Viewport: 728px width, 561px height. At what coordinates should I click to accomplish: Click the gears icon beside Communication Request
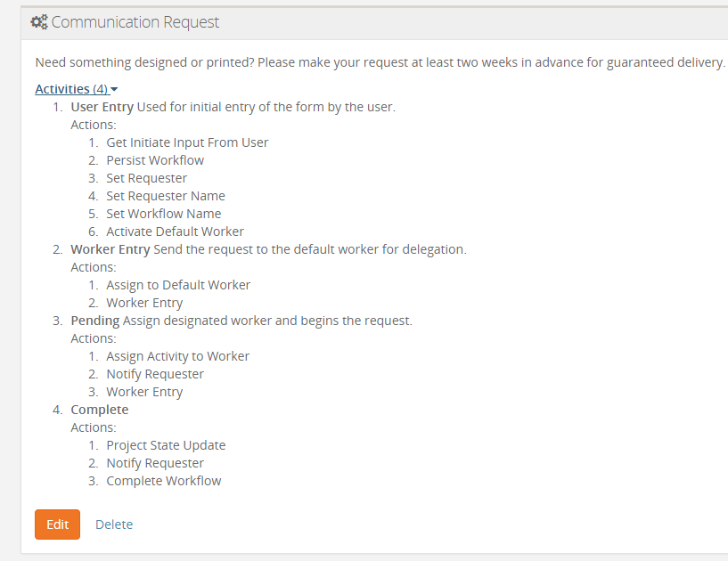click(x=39, y=22)
